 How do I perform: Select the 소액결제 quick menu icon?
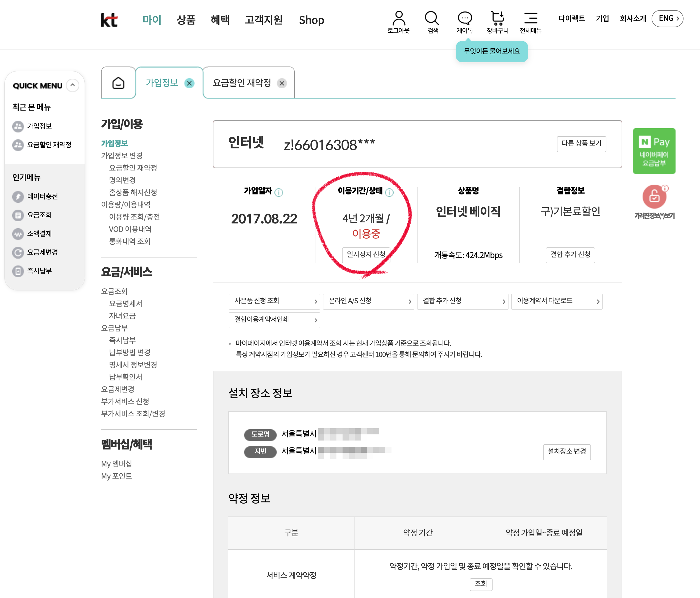[x=18, y=234]
